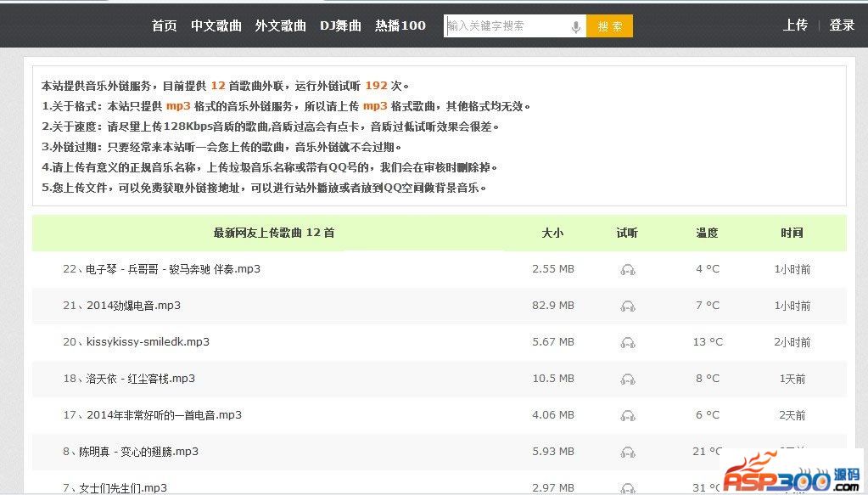Click the 2天前 time value
Viewport: 868px width, 495px height.
792,415
